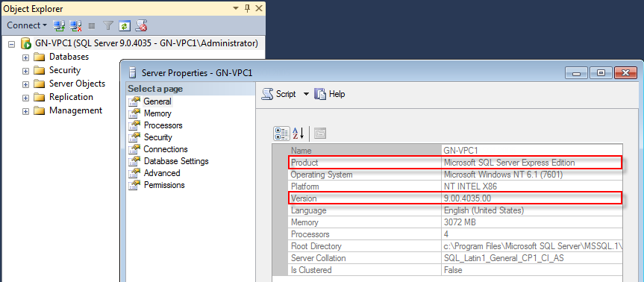This screenshot has width=644, height=282.
Task: Click the Alphabetical sort icon
Action: click(x=298, y=133)
